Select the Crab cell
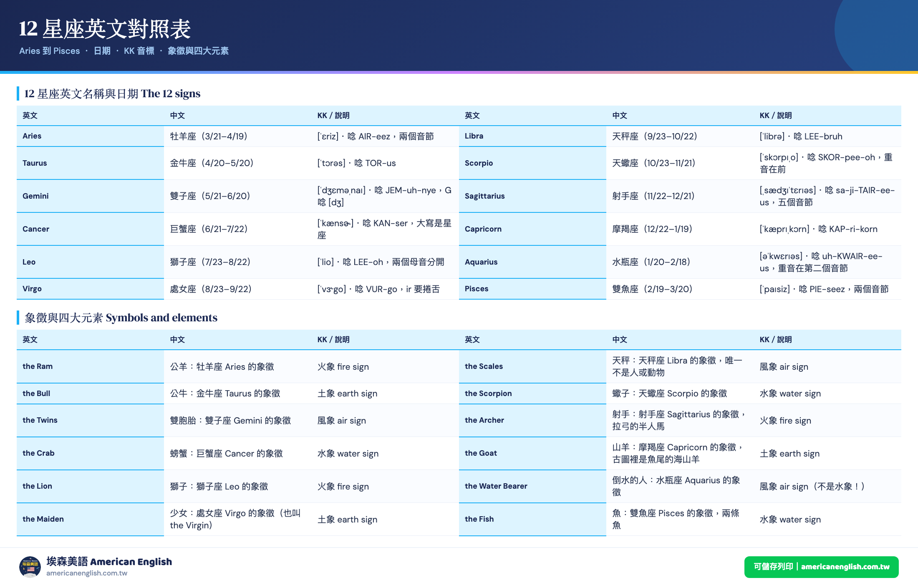The height and width of the screenshot is (588, 918). (x=90, y=453)
